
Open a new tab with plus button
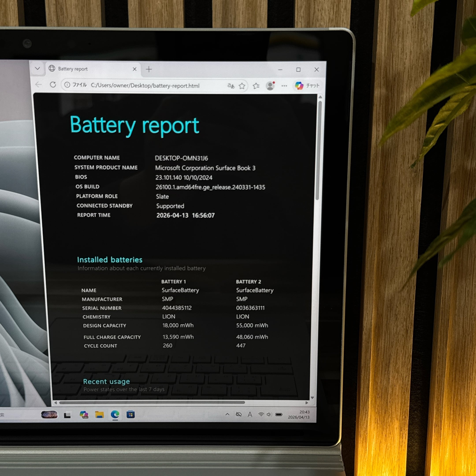[149, 69]
